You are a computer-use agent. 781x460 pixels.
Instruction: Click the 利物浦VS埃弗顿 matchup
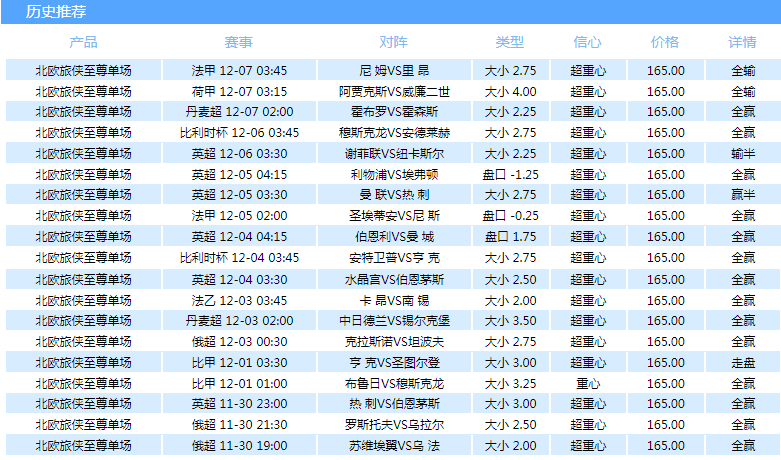[394, 174]
